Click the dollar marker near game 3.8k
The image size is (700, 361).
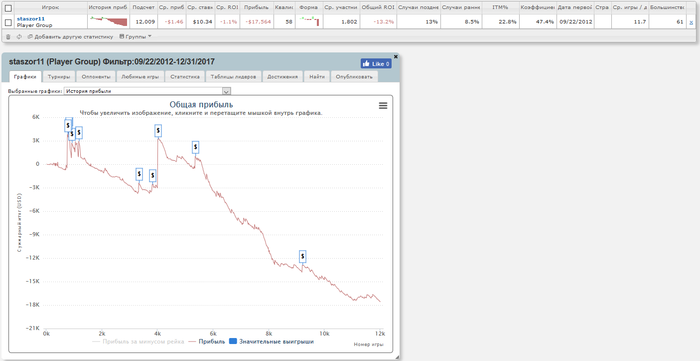point(152,176)
